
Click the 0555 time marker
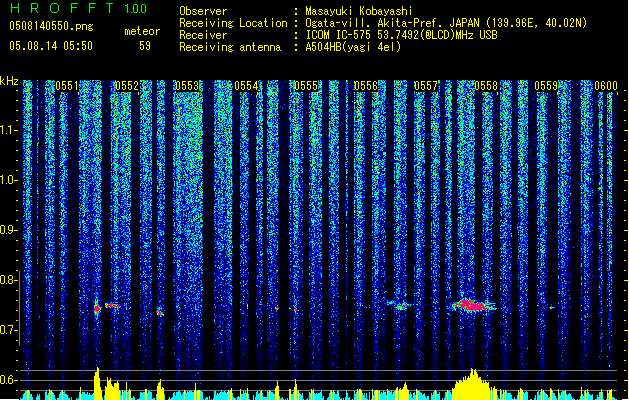coord(306,86)
